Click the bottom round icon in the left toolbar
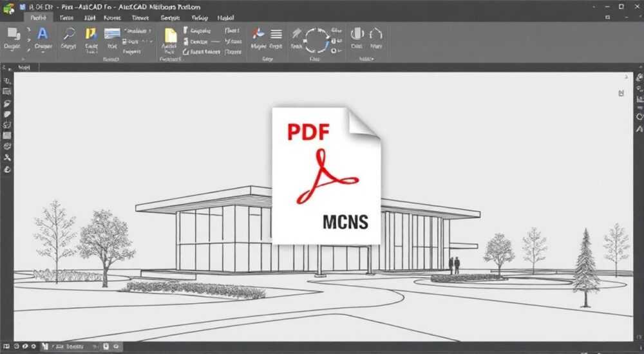 click(x=7, y=169)
